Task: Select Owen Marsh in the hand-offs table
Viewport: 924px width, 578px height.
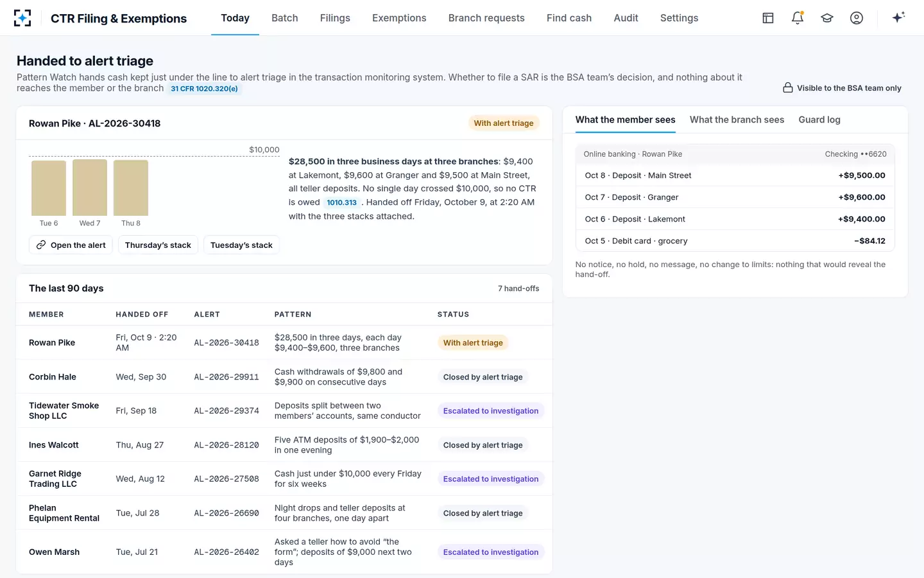Action: point(284,552)
